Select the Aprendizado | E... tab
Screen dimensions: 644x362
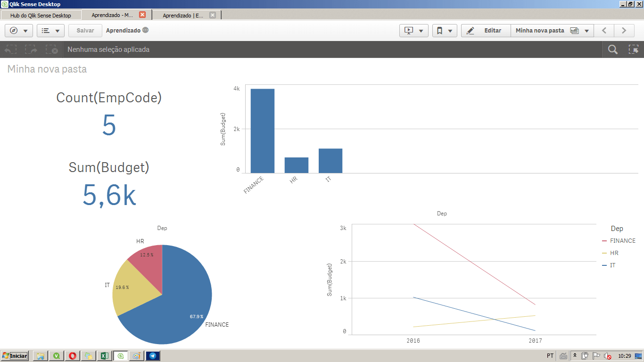click(x=184, y=15)
